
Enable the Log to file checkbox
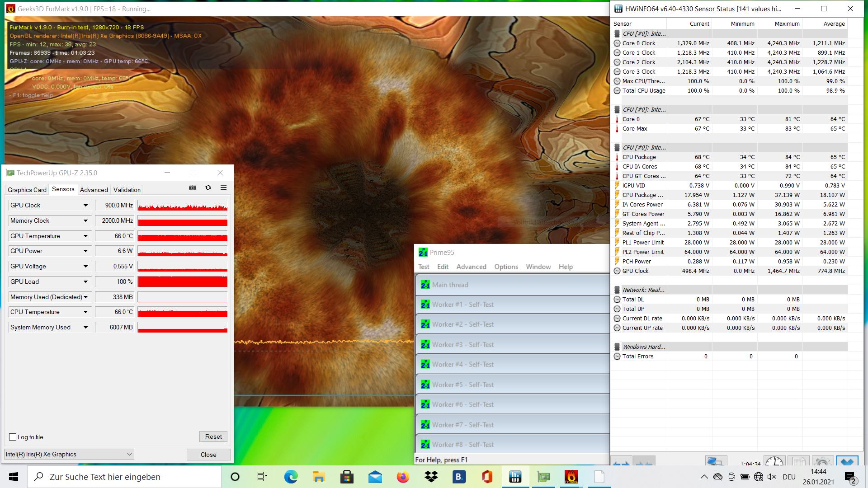(x=13, y=437)
